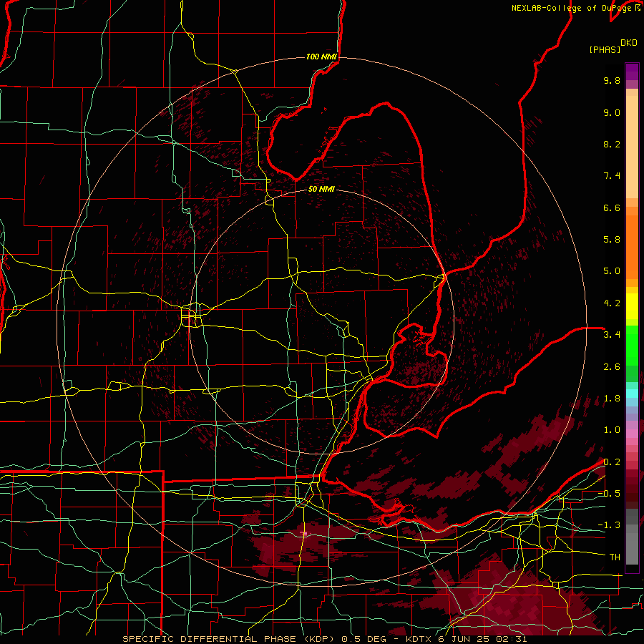Click the 9.8 legend value
Viewport: 644px width, 644px height.
pos(612,80)
